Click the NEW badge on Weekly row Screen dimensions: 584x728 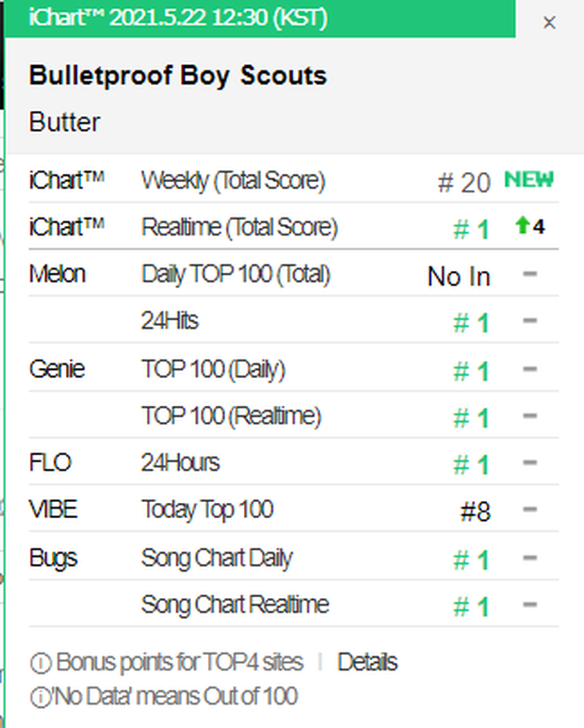[x=529, y=179]
